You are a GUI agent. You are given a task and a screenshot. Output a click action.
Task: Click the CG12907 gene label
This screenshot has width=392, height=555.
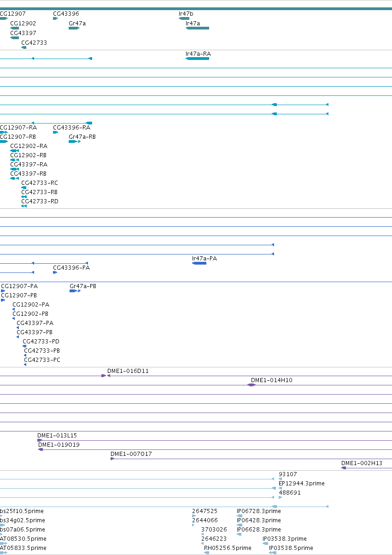pyautogui.click(x=13, y=14)
